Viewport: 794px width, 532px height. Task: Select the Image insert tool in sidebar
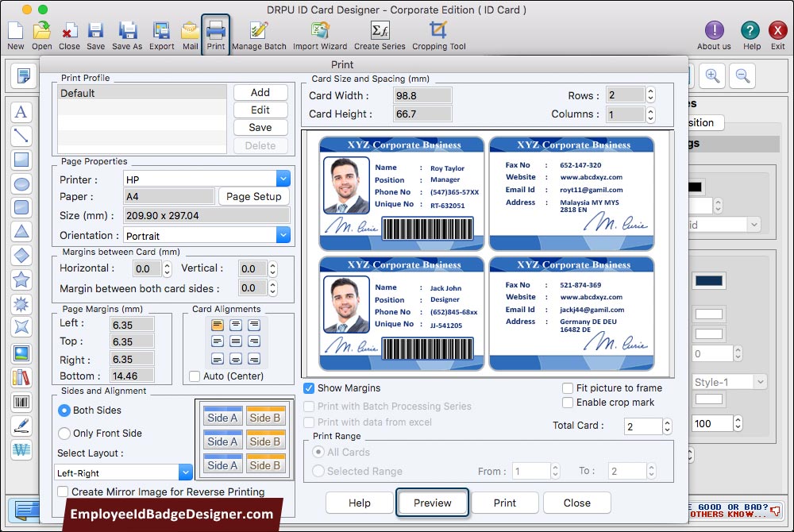pos(21,354)
